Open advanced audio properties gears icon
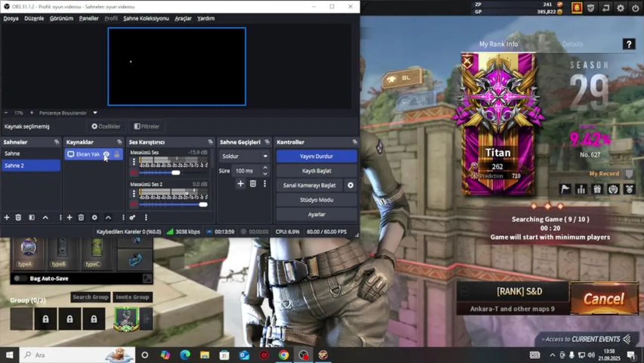Viewport: 644px width, 363px height. coord(133,217)
